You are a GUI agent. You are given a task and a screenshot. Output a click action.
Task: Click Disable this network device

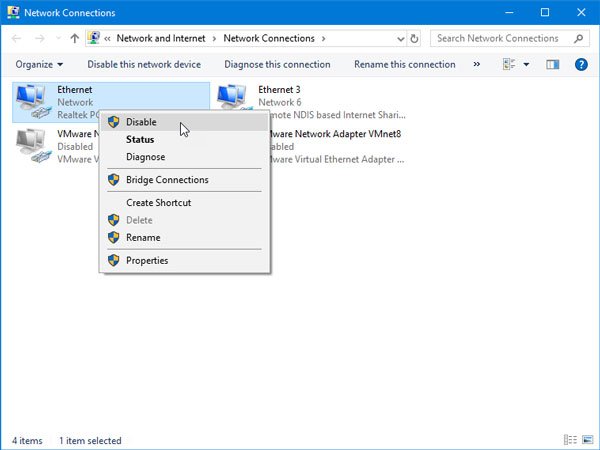144,64
